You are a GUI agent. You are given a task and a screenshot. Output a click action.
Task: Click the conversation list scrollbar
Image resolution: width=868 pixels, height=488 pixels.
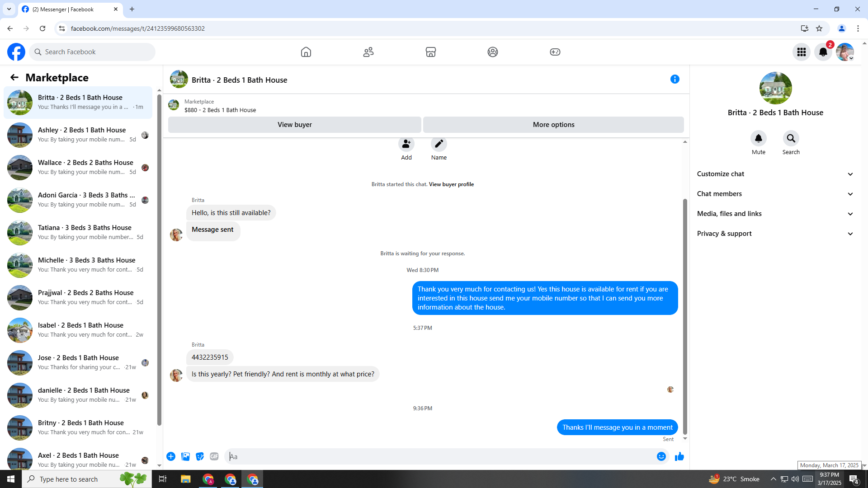[x=159, y=260]
